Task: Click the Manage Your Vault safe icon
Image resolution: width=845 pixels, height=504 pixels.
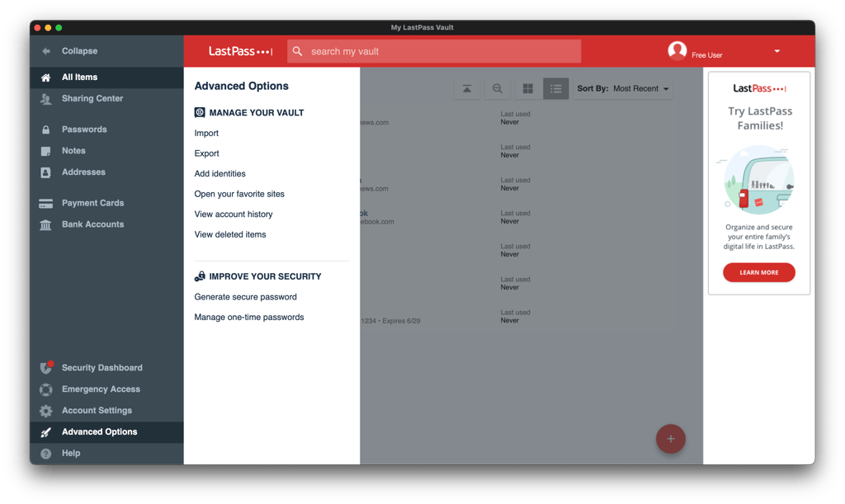Action: (x=200, y=112)
